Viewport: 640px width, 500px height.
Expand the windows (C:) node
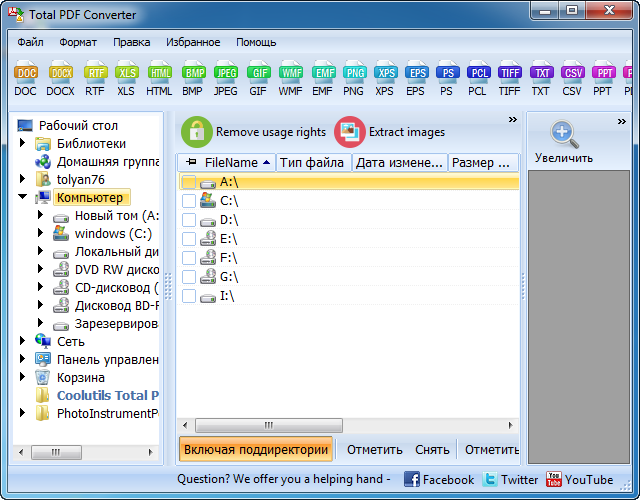40,233
